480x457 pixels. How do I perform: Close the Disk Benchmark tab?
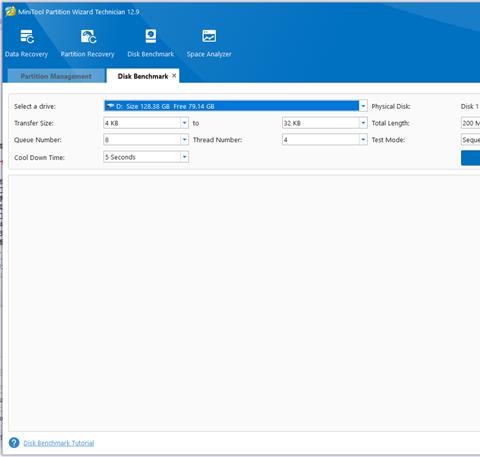tap(174, 76)
